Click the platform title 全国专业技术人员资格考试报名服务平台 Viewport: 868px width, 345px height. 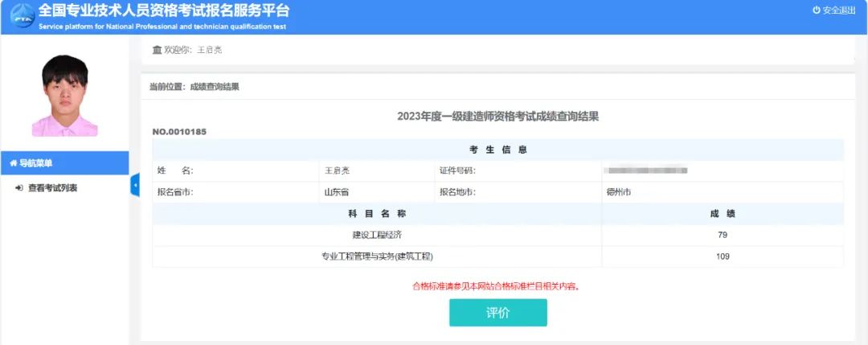(x=163, y=11)
